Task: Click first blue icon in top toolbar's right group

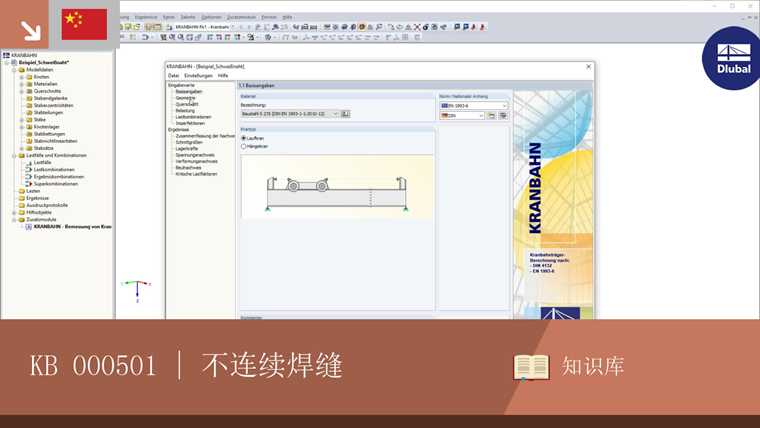Action: pyautogui.click(x=457, y=27)
